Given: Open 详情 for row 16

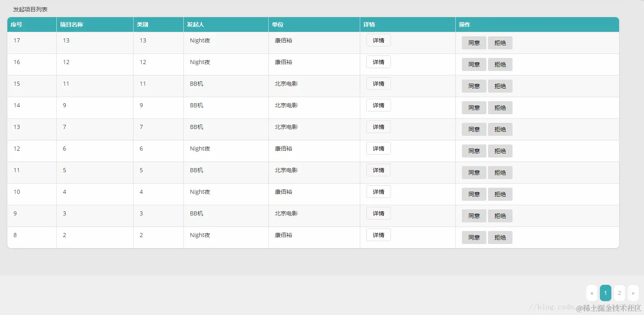Looking at the screenshot, I should coord(378,62).
